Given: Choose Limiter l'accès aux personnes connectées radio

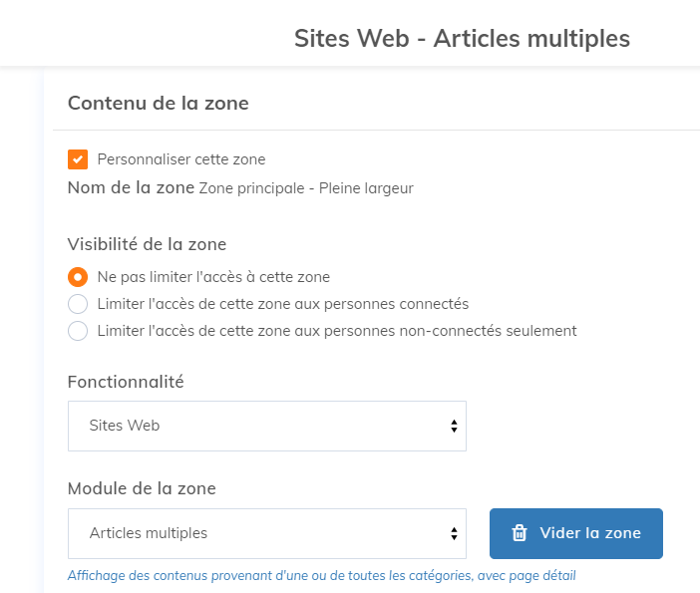Looking at the screenshot, I should [78, 304].
